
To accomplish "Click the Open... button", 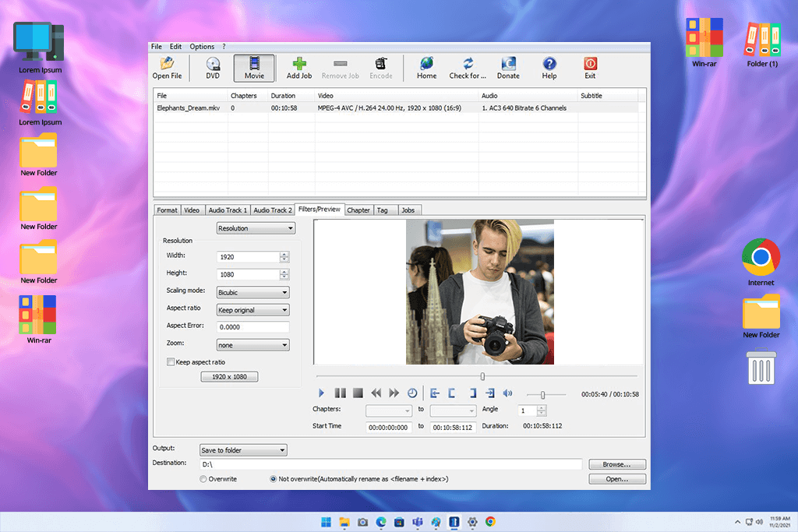I will (x=617, y=479).
